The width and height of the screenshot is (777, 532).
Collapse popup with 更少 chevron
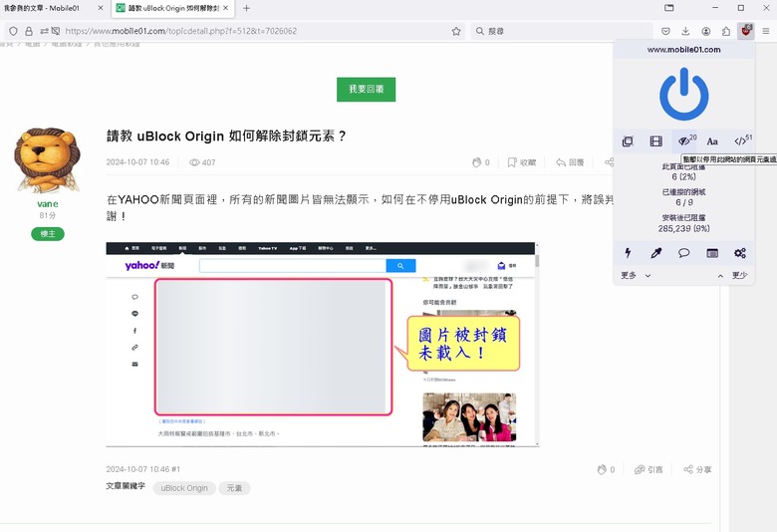732,275
